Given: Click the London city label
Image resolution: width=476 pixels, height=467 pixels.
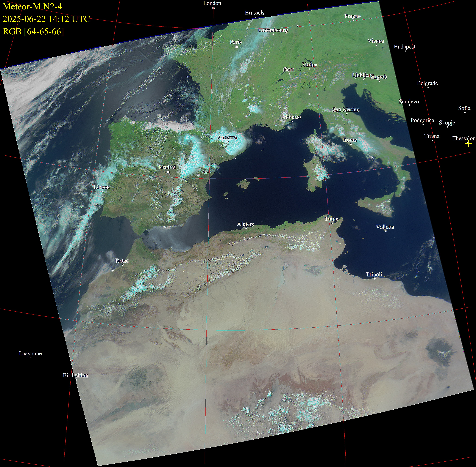Looking at the screenshot, I should (212, 3).
